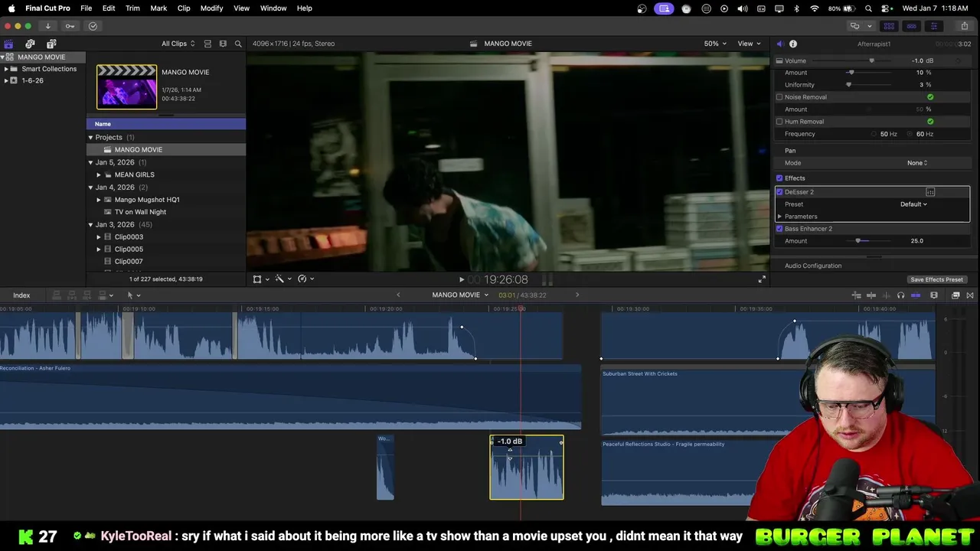980x551 pixels.
Task: Open the Keyword Editor key icon
Action: pos(70,26)
